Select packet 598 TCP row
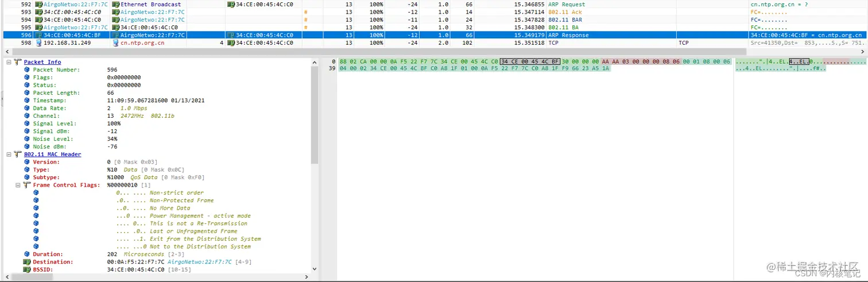 pos(434,43)
